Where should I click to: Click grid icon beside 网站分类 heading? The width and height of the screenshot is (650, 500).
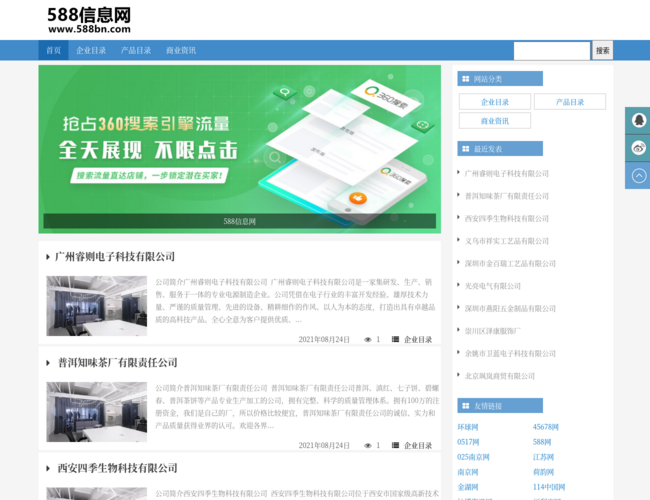(466, 79)
